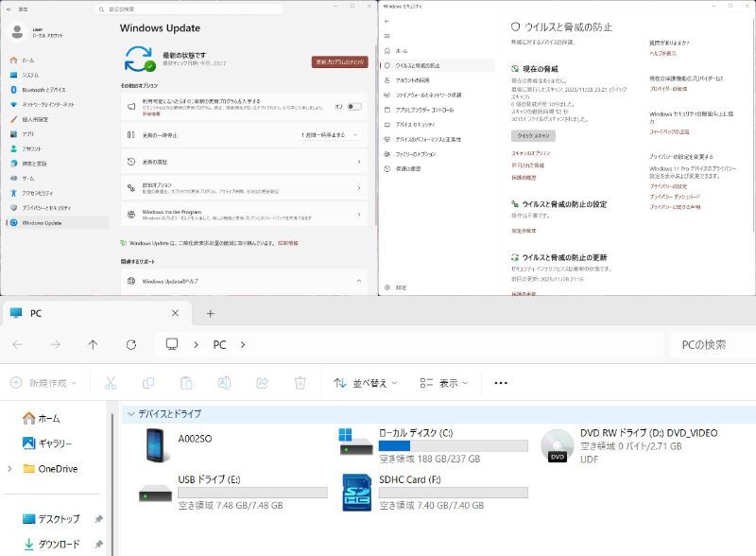
Task: Expand the OneDrive tree node
Action: coord(9,469)
